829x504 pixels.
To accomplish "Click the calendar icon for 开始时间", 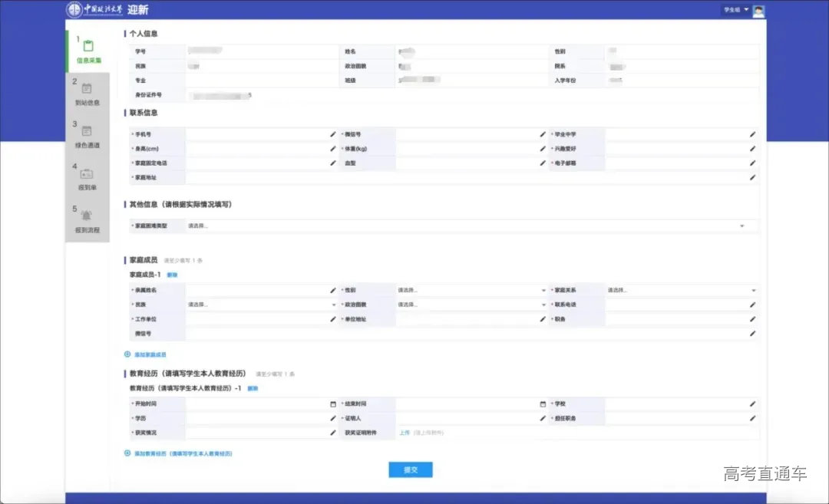I will (x=333, y=404).
